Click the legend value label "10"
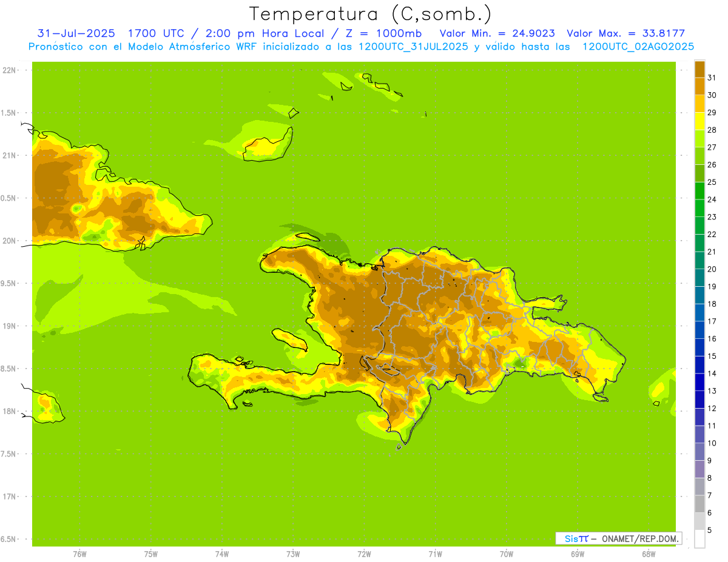This screenshot has height=562, width=728. pyautogui.click(x=712, y=443)
